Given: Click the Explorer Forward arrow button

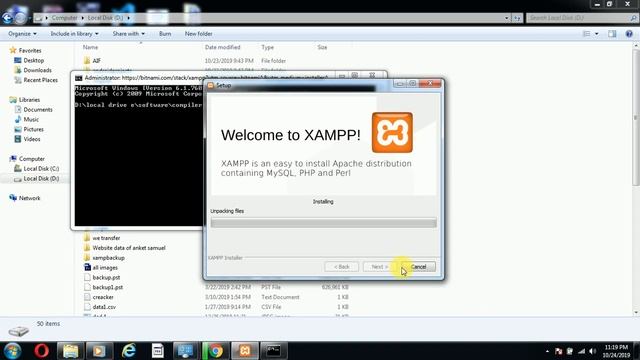Looking at the screenshot, I should 20,18.
